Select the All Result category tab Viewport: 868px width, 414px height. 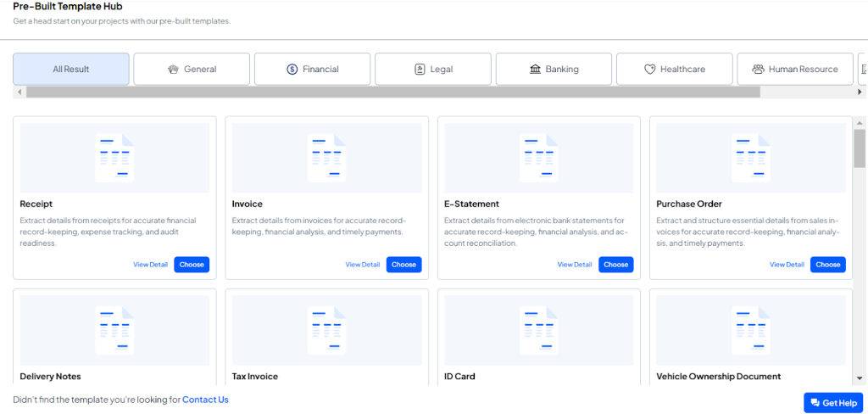pyautogui.click(x=71, y=70)
